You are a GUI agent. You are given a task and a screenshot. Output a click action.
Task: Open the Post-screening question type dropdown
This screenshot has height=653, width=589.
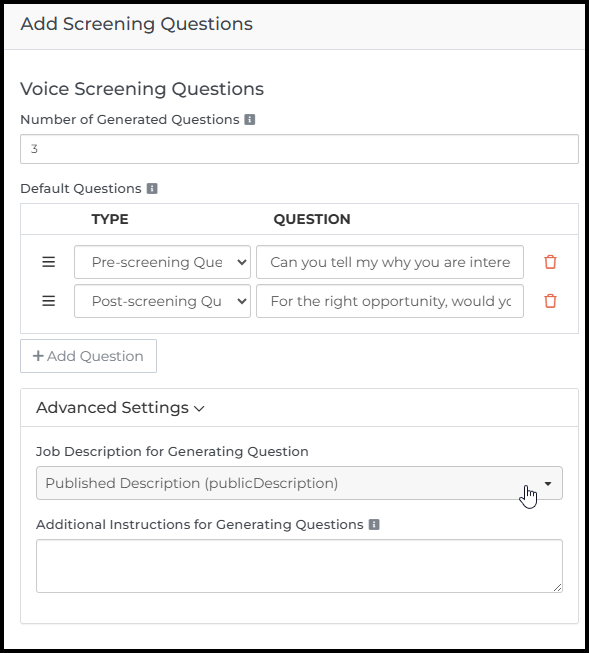coord(162,301)
